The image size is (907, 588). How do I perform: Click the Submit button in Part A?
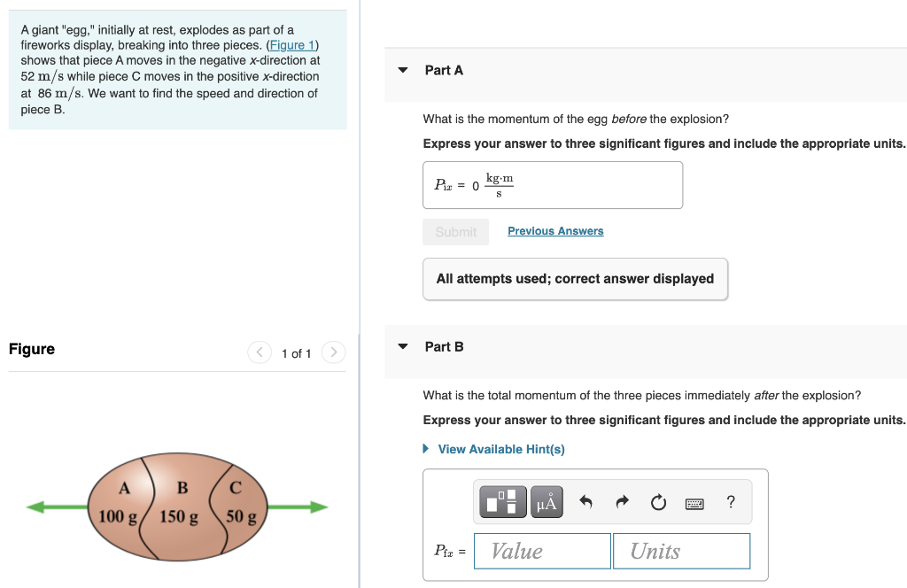(x=455, y=231)
